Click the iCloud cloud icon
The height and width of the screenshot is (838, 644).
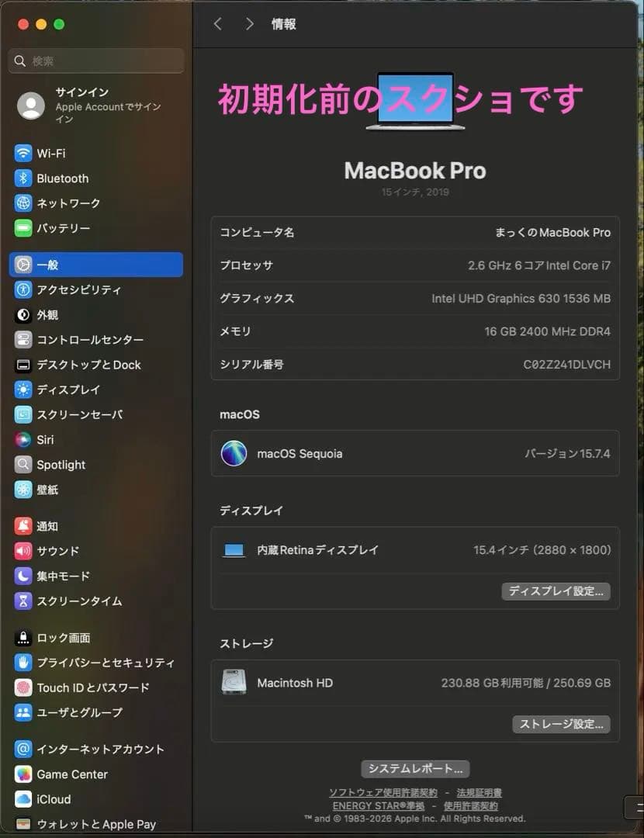[x=23, y=799]
